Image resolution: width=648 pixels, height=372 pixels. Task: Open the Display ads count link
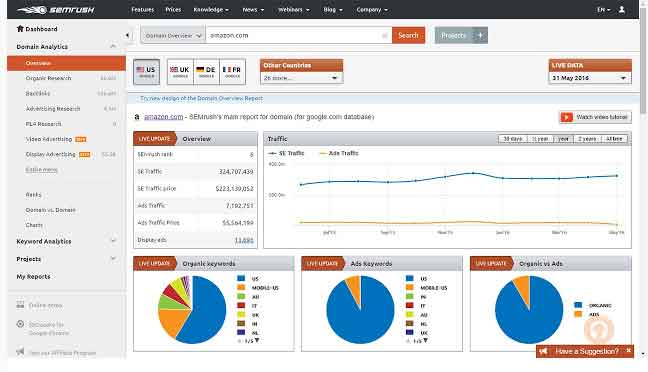click(x=244, y=240)
